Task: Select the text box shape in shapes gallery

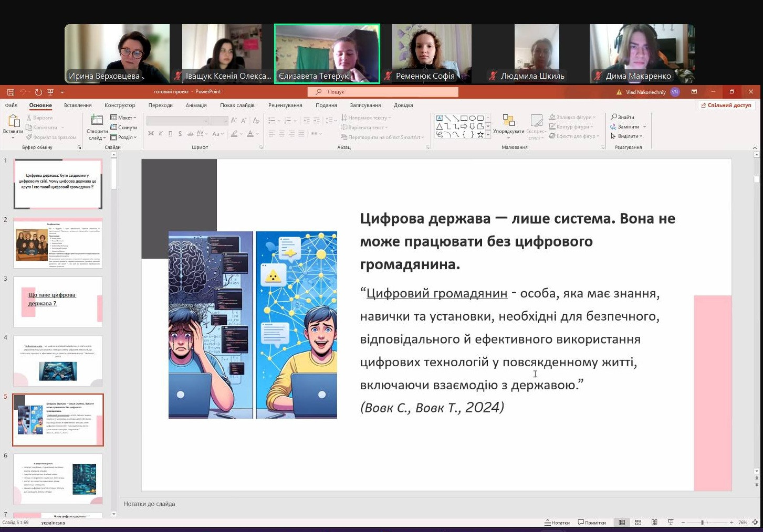Action: [x=439, y=118]
